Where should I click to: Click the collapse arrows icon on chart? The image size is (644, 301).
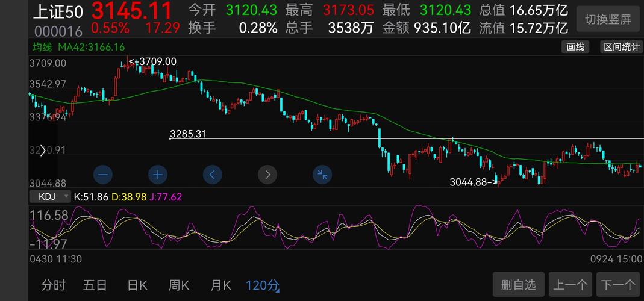[x=322, y=175]
